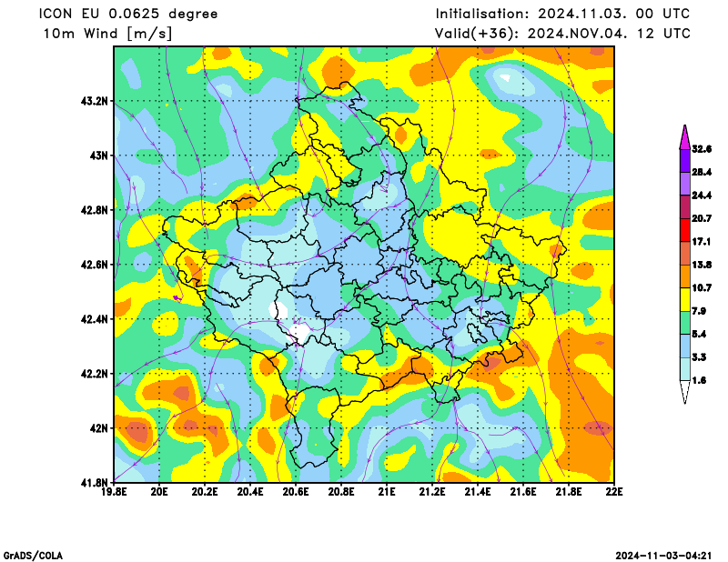Click the 20.4E longitude axis label
This screenshot has height=562, width=728.
click(x=250, y=491)
